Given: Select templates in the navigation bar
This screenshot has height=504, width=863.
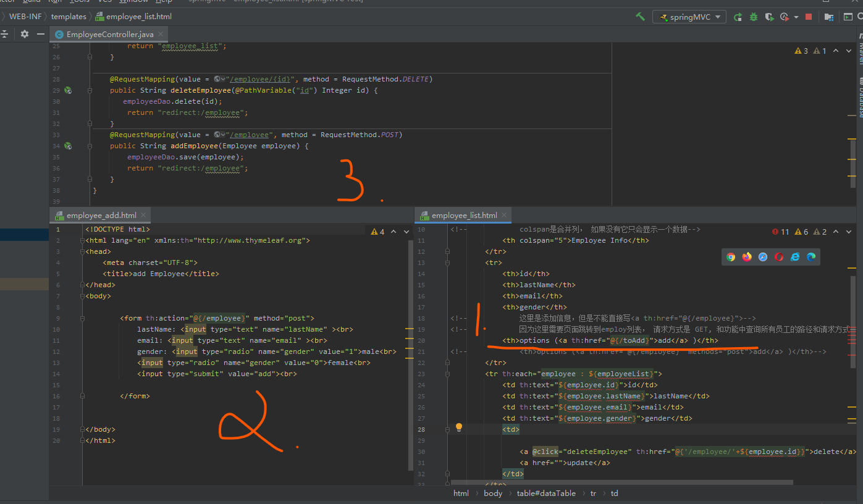Looking at the screenshot, I should [x=69, y=17].
